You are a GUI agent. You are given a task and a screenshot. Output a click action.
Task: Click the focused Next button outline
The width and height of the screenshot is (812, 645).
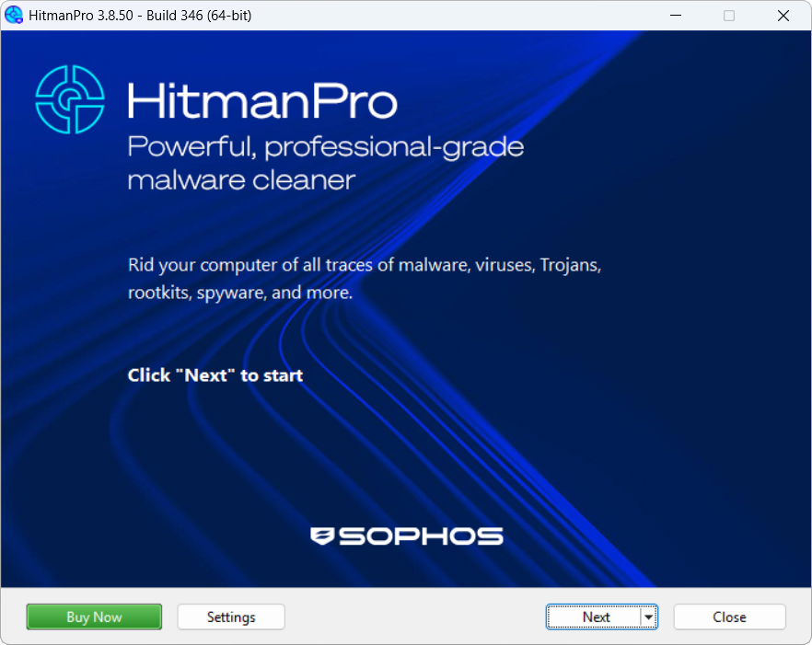point(597,616)
